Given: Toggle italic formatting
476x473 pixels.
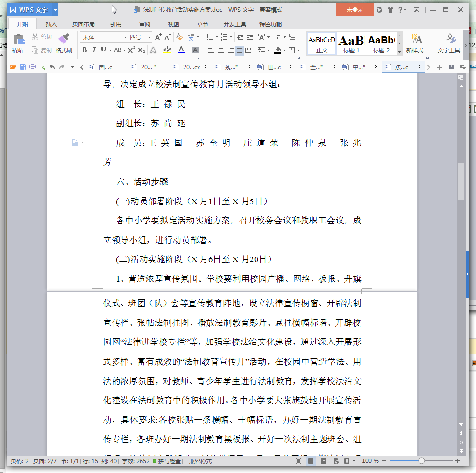Looking at the screenshot, I should 94,50.
